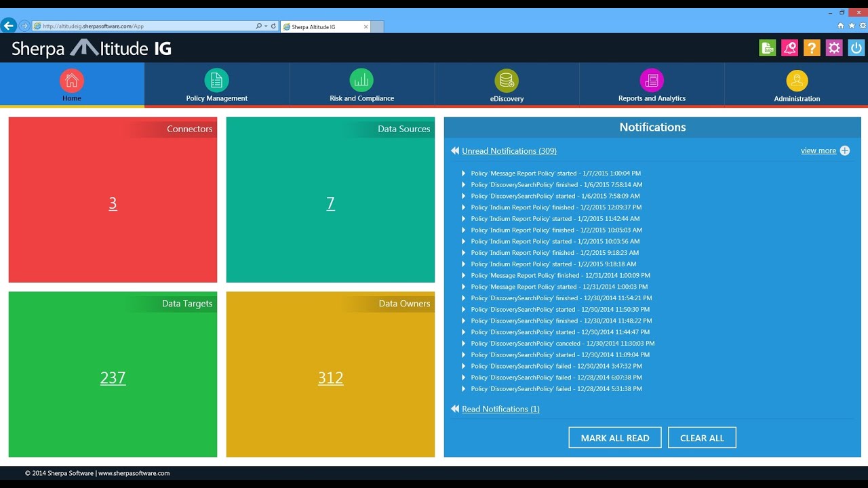Open the eDiscovery tab

coord(507,85)
